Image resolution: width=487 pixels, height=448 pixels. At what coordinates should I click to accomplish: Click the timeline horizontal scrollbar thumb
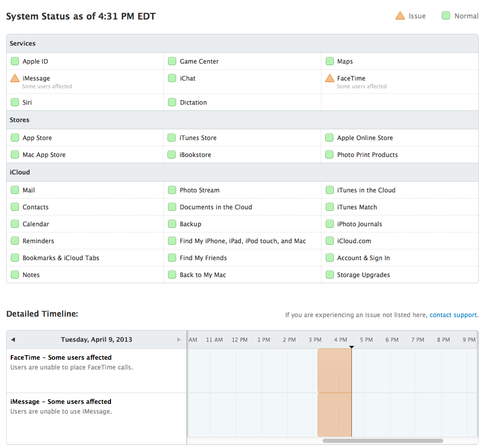point(383,441)
